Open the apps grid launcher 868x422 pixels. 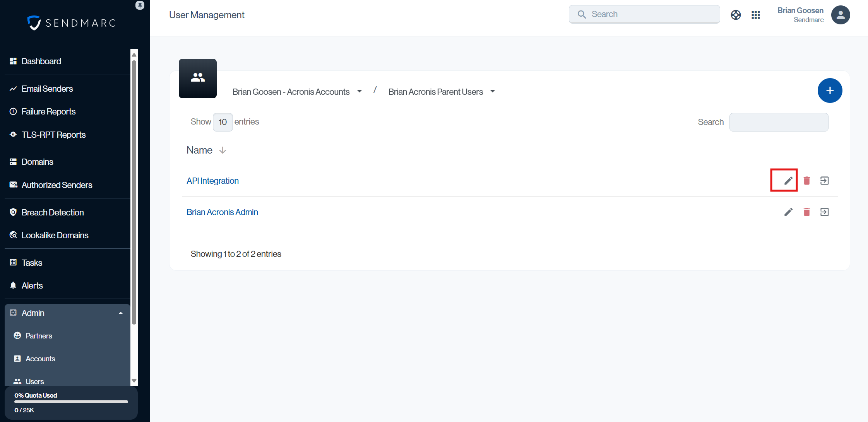[x=756, y=15]
